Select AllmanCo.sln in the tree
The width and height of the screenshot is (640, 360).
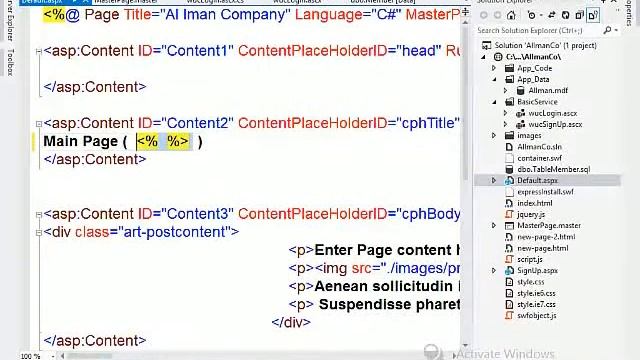point(539,147)
